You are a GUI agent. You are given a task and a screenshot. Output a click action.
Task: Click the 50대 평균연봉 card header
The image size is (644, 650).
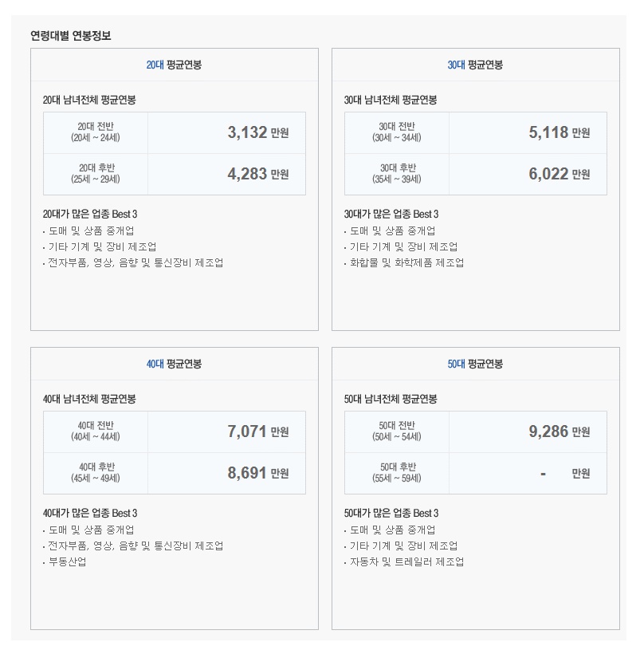click(x=475, y=364)
